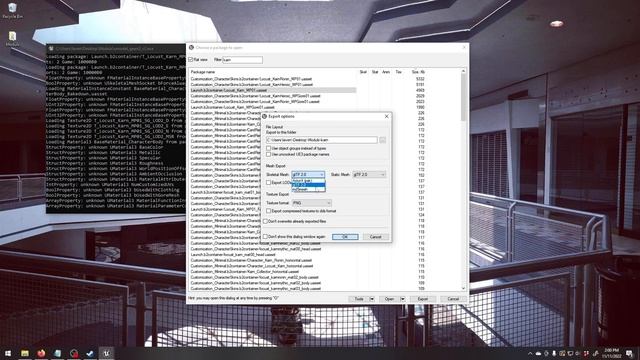The width and height of the screenshot is (640, 360).
Task: Click Export button in package window
Action: point(423,299)
